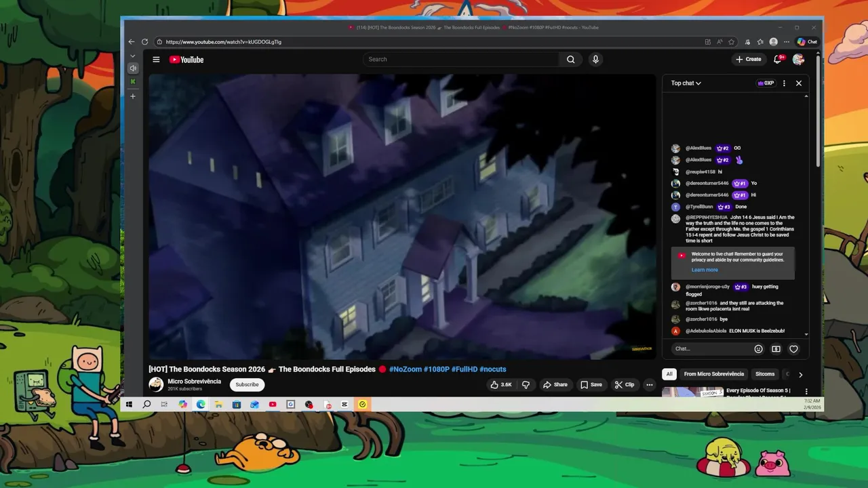Click the video player
The image size is (868, 488).
[402, 217]
